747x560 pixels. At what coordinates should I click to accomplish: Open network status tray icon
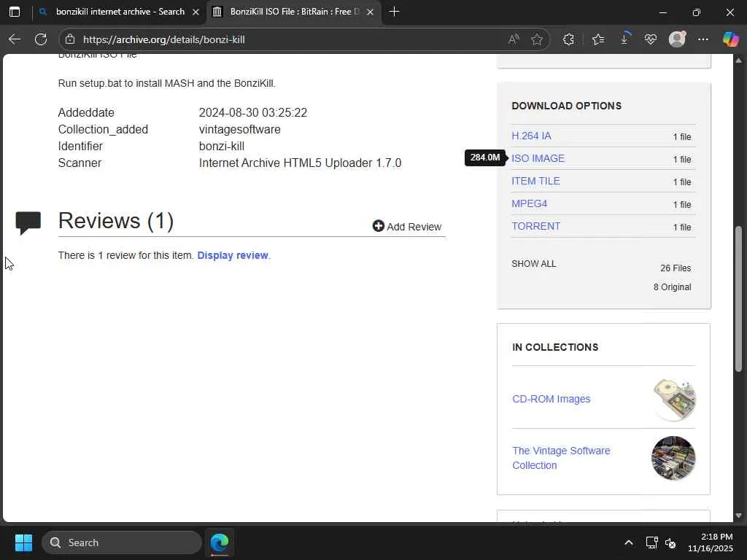651,542
